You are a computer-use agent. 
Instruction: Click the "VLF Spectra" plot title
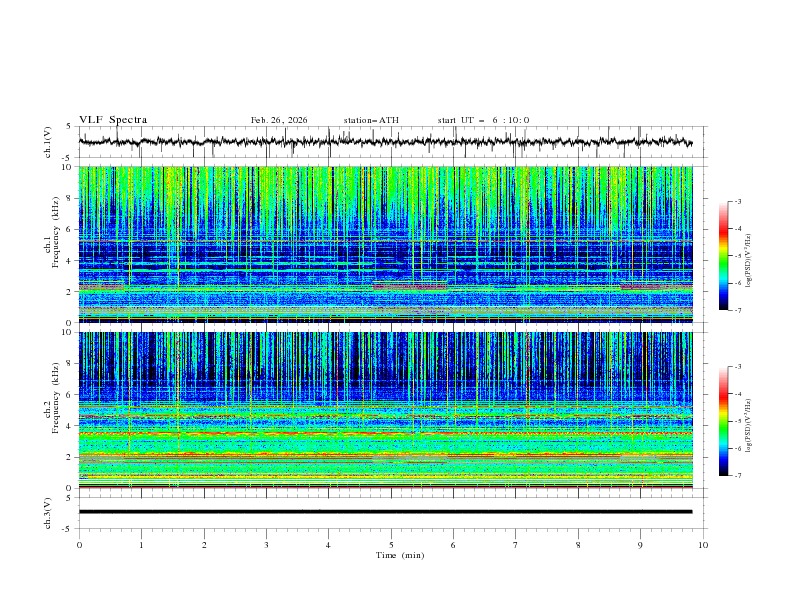pyautogui.click(x=113, y=120)
